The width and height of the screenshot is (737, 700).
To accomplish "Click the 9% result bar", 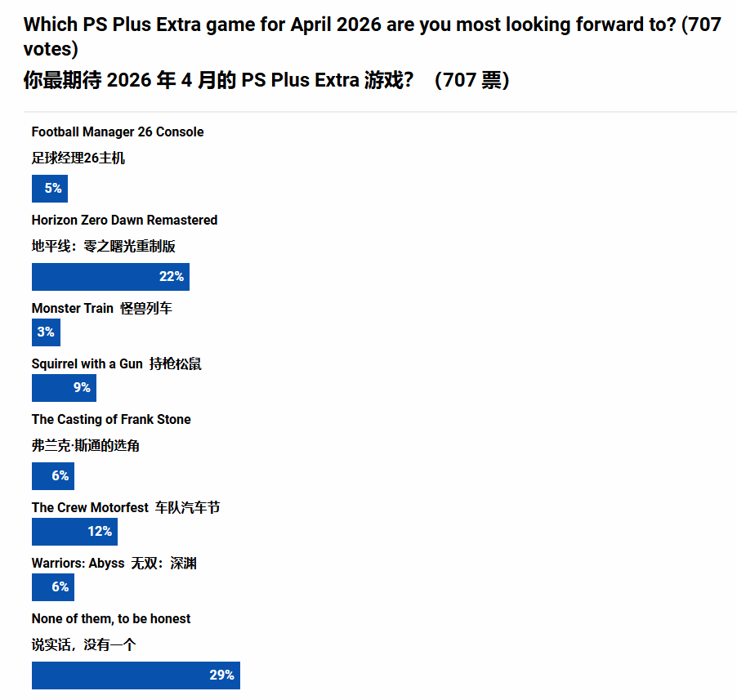I will [x=64, y=388].
